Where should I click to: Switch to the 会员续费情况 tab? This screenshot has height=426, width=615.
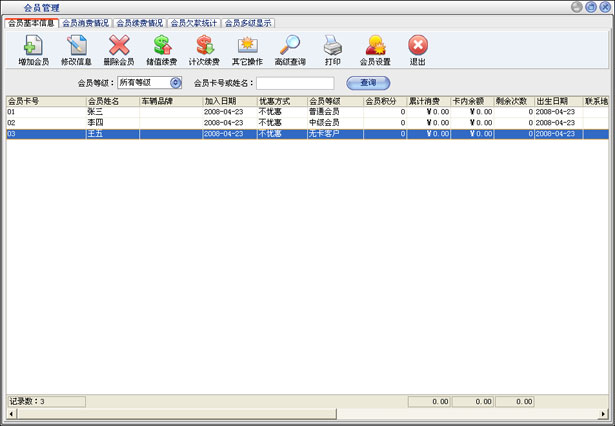pos(140,22)
